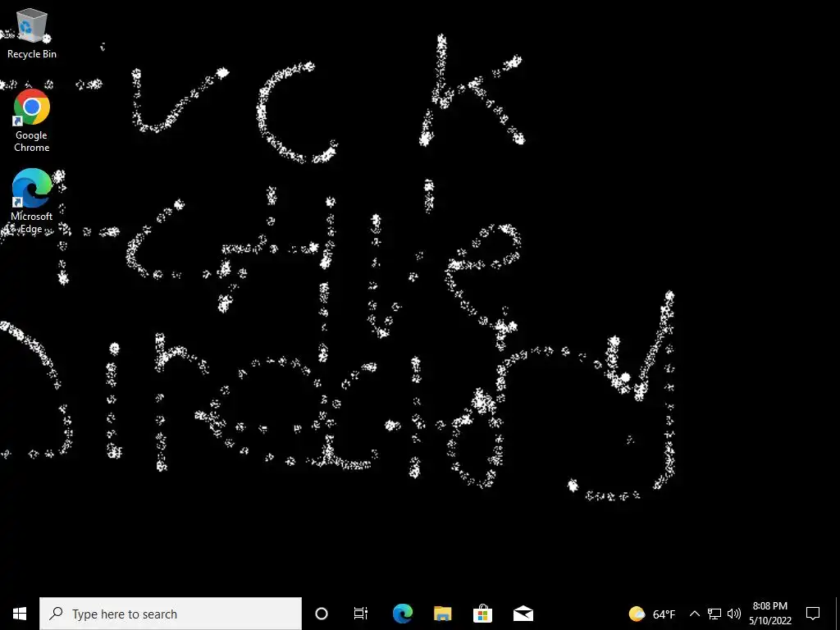This screenshot has width=840, height=630.
Task: Open the Action Center notifications icon
Action: coord(813,614)
